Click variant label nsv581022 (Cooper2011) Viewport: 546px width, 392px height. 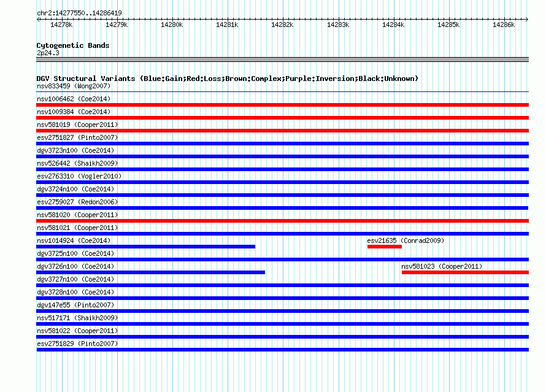[77, 331]
